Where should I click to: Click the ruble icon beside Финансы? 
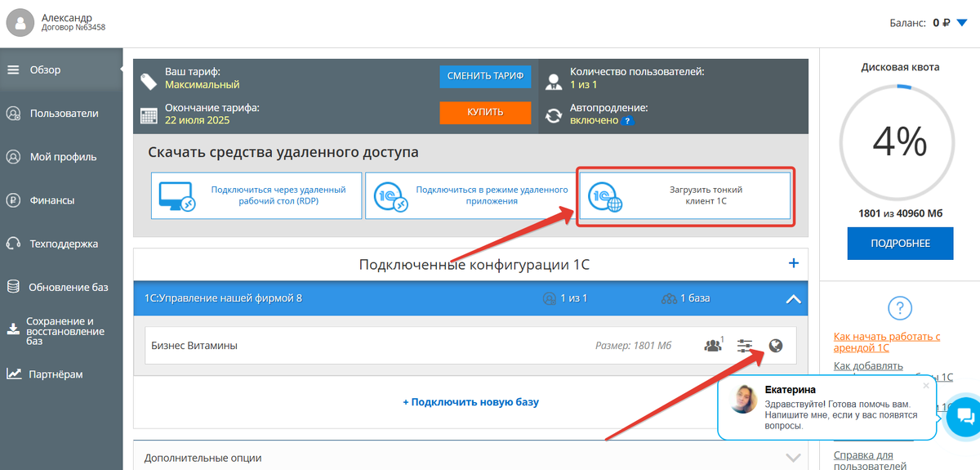coord(13,200)
